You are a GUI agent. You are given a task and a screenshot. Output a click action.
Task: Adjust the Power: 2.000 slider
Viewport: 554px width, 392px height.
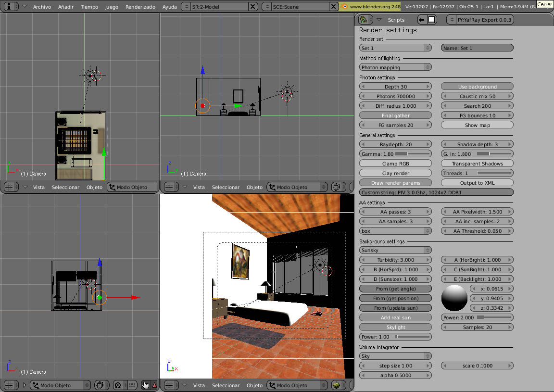click(x=477, y=317)
